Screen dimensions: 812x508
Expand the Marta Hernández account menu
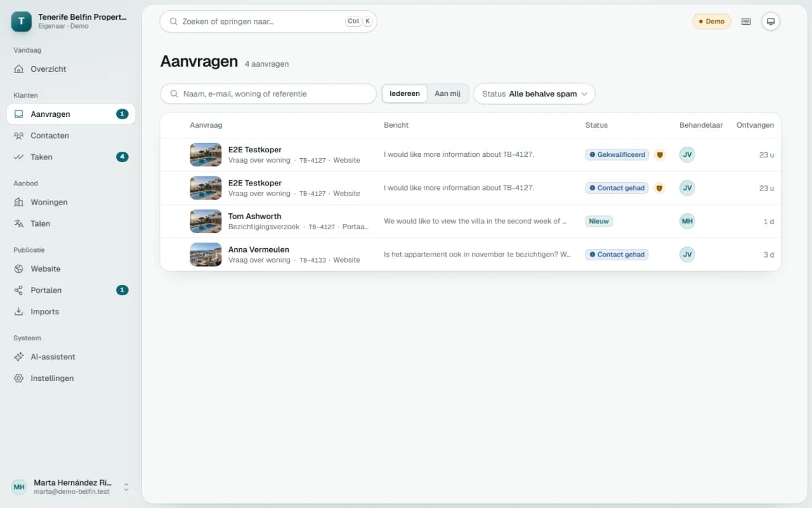pos(70,487)
